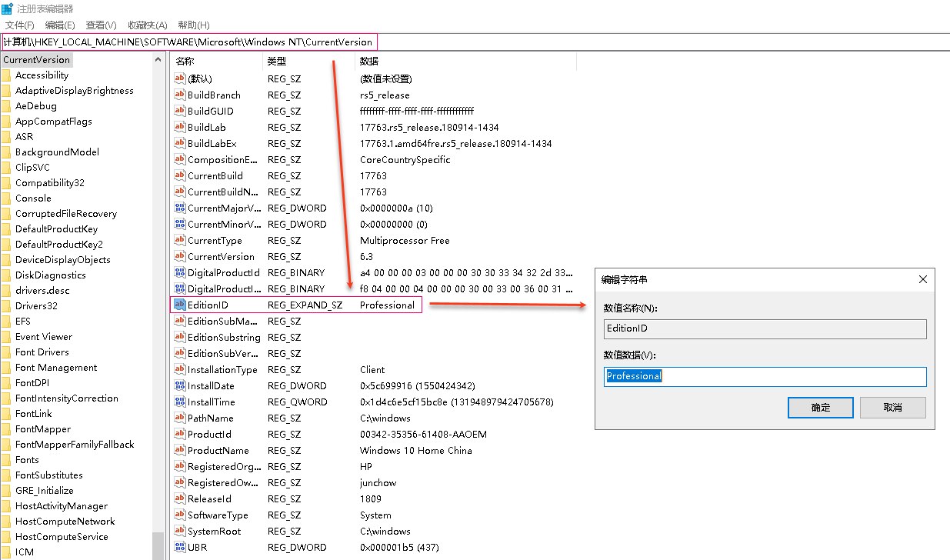Open the 帮助(H) menu
This screenshot has width=950, height=560.
[194, 25]
